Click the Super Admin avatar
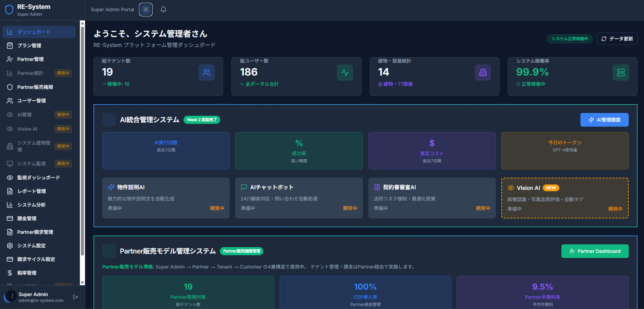 (x=11, y=297)
